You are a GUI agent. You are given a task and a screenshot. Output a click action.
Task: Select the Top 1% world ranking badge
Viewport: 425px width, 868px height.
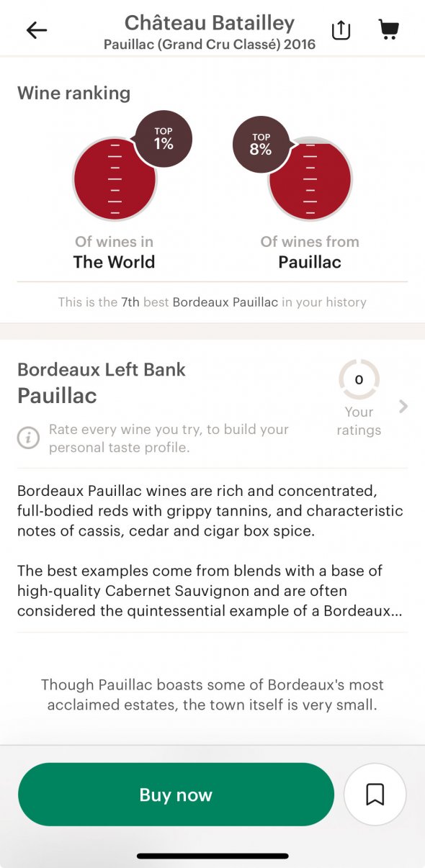(164, 137)
